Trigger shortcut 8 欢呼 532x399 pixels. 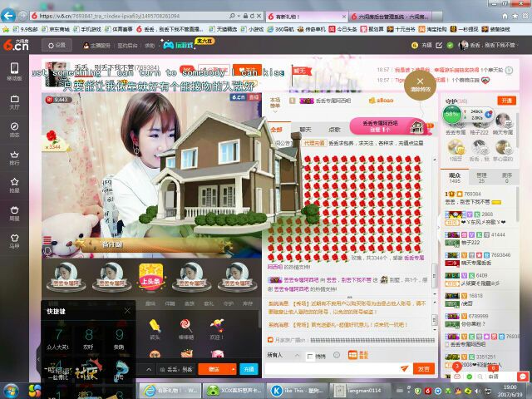coord(89,338)
